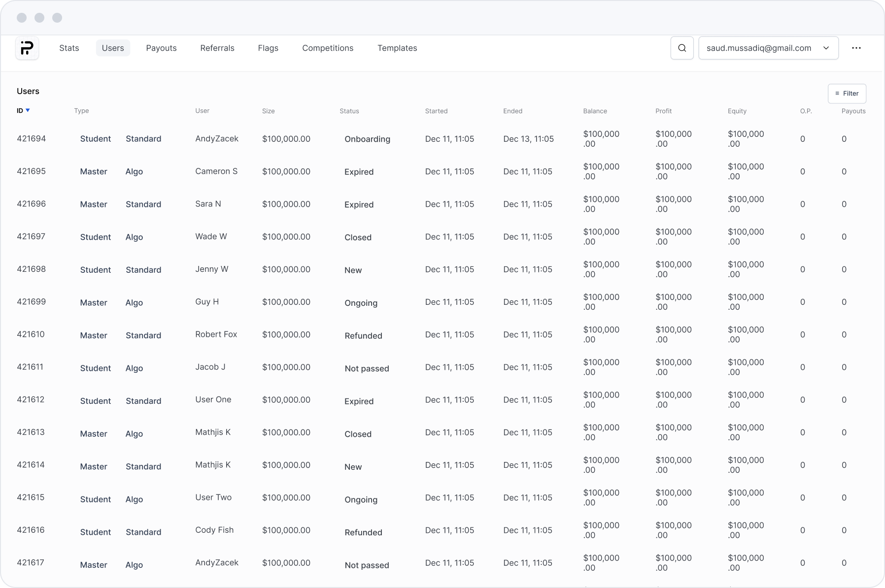885x588 pixels.
Task: Click the Profit column header
Action: [x=663, y=111]
